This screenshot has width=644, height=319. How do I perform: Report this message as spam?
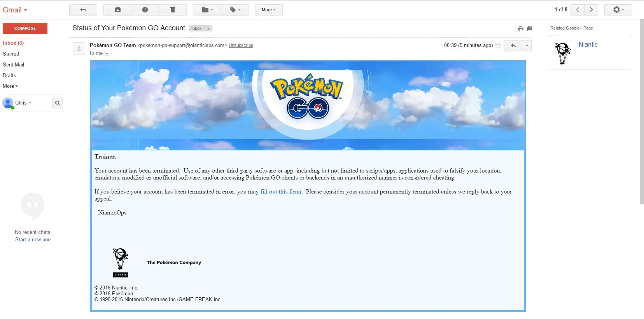(145, 10)
